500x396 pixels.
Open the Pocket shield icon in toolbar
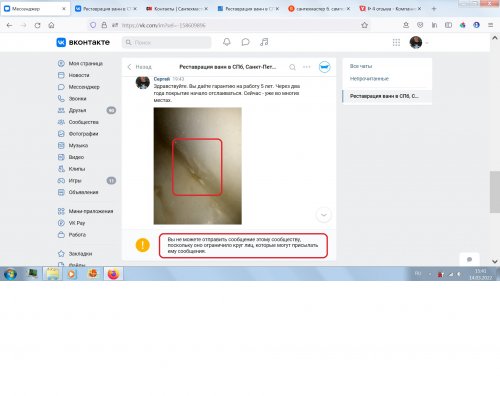(x=420, y=25)
